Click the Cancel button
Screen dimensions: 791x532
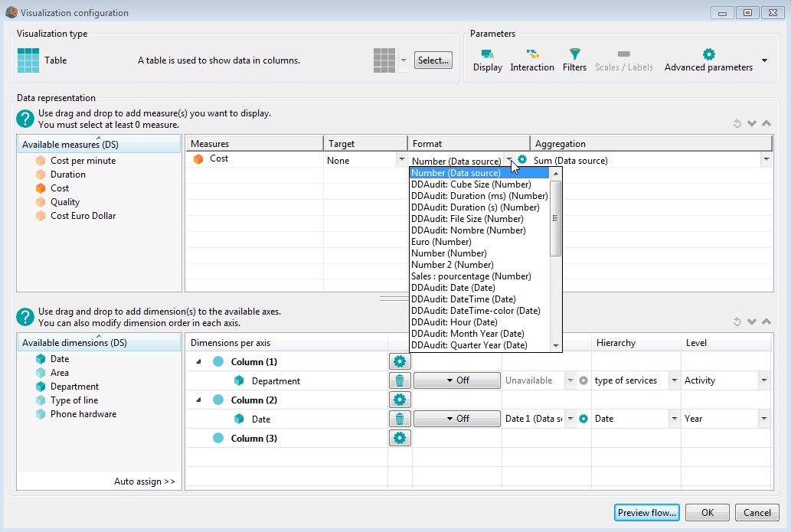pos(757,513)
